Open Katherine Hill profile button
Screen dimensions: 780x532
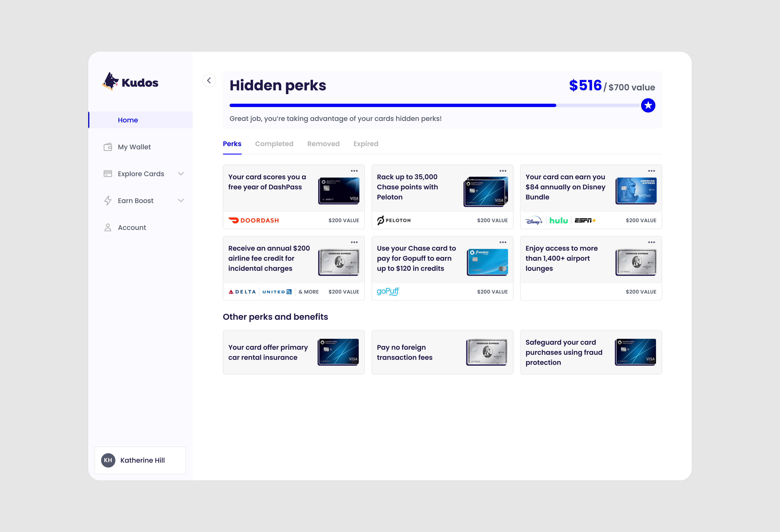tap(140, 460)
